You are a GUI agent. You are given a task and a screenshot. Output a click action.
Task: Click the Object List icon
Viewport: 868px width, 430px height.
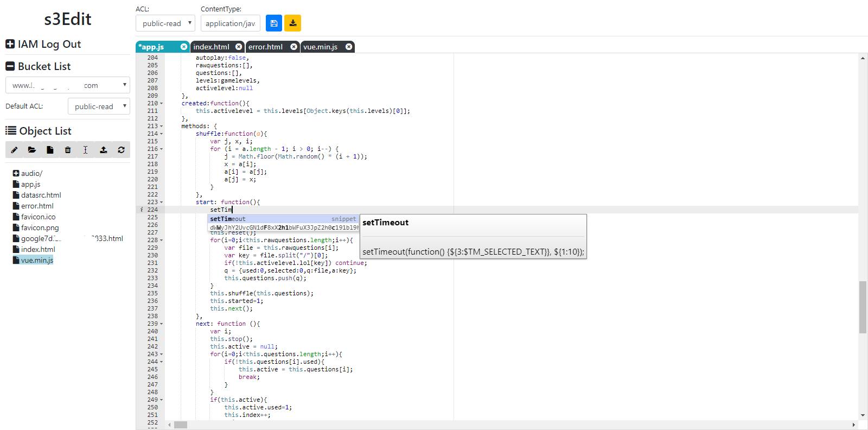point(10,130)
